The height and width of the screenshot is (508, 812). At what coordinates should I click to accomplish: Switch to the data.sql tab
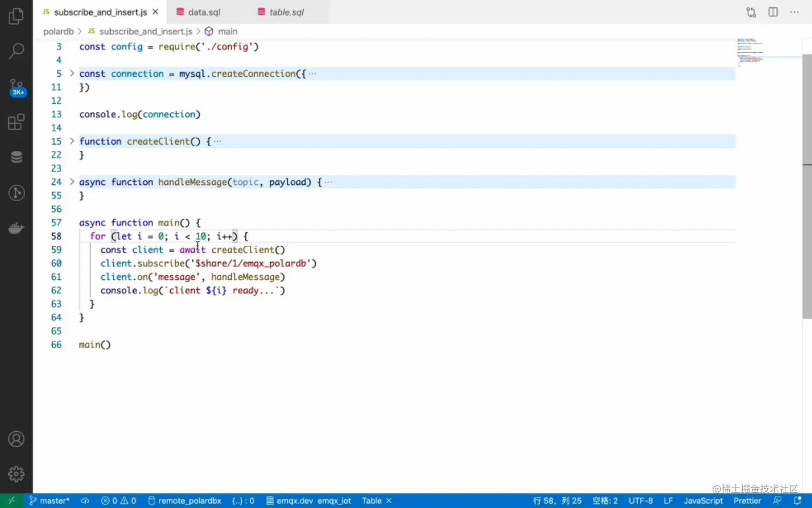pyautogui.click(x=204, y=12)
